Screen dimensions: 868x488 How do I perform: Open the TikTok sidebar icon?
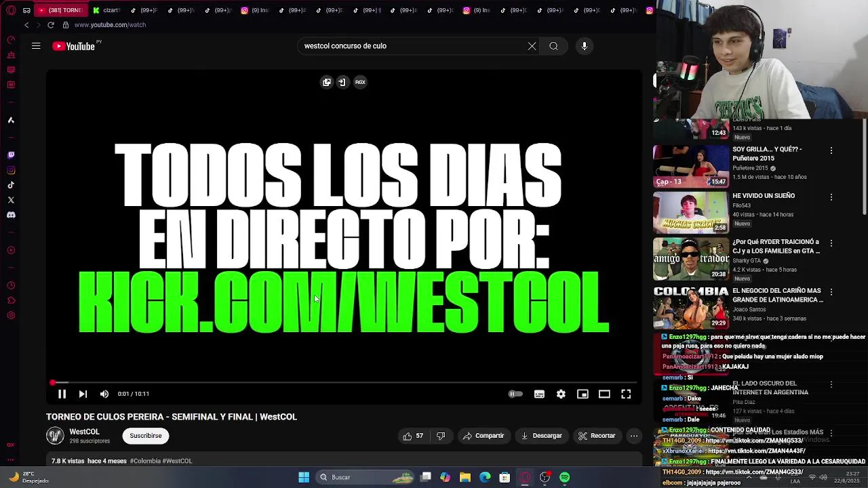11,185
